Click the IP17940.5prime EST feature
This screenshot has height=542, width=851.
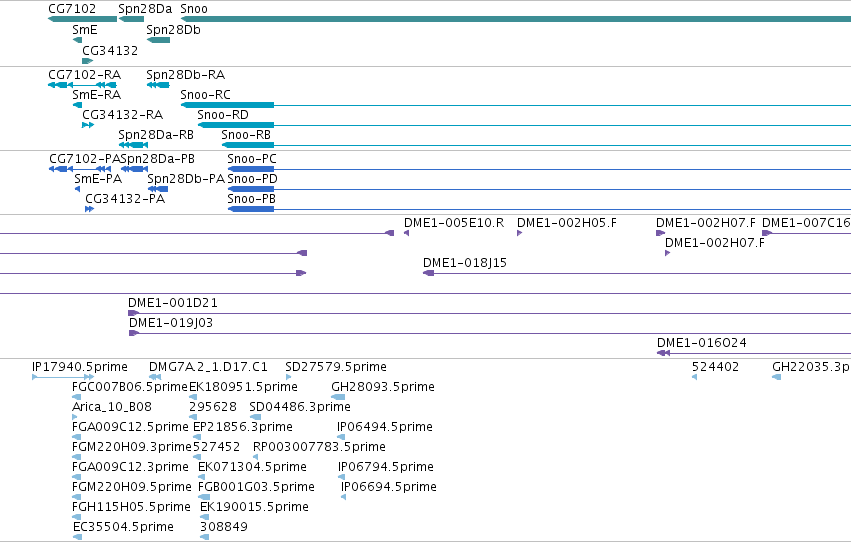(x=63, y=377)
